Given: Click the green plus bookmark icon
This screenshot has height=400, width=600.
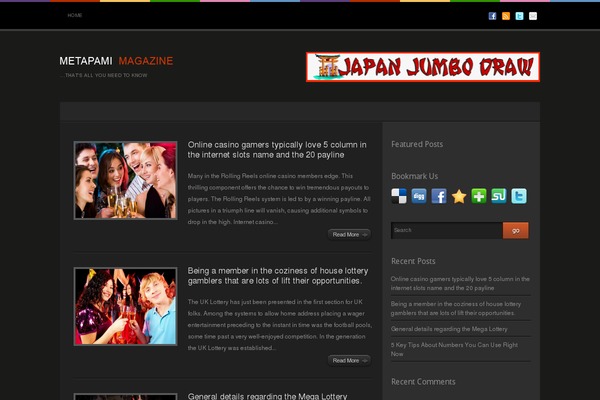Looking at the screenshot, I should point(479,196).
